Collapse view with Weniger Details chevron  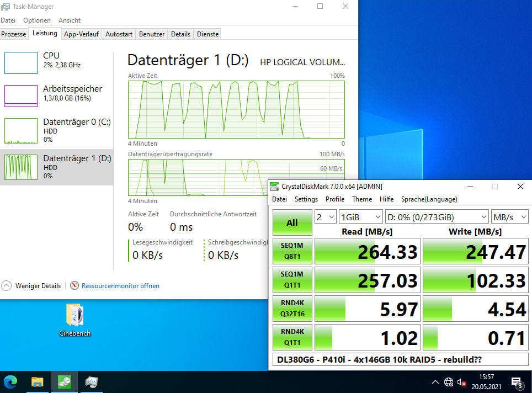pos(6,286)
